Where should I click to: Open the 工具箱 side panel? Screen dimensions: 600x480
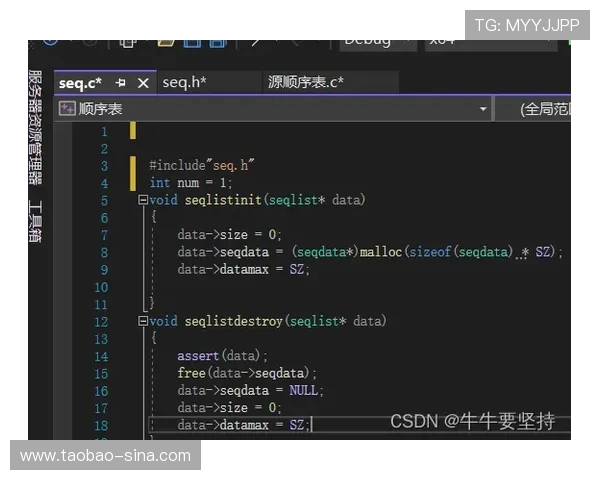point(35,221)
